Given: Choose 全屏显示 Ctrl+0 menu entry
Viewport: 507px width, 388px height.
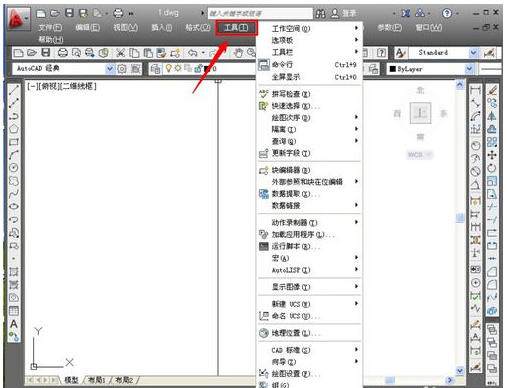Looking at the screenshot, I should pyautogui.click(x=309, y=77).
